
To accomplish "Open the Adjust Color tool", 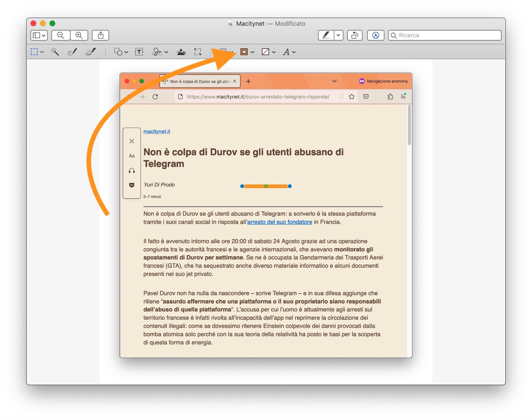I will (181, 52).
